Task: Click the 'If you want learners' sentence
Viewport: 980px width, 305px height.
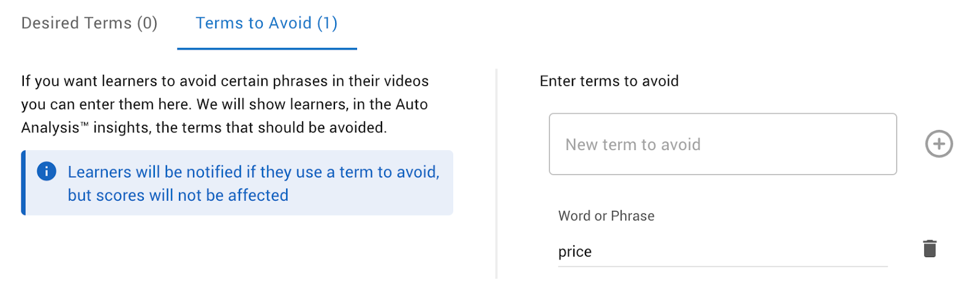Action: [x=225, y=81]
